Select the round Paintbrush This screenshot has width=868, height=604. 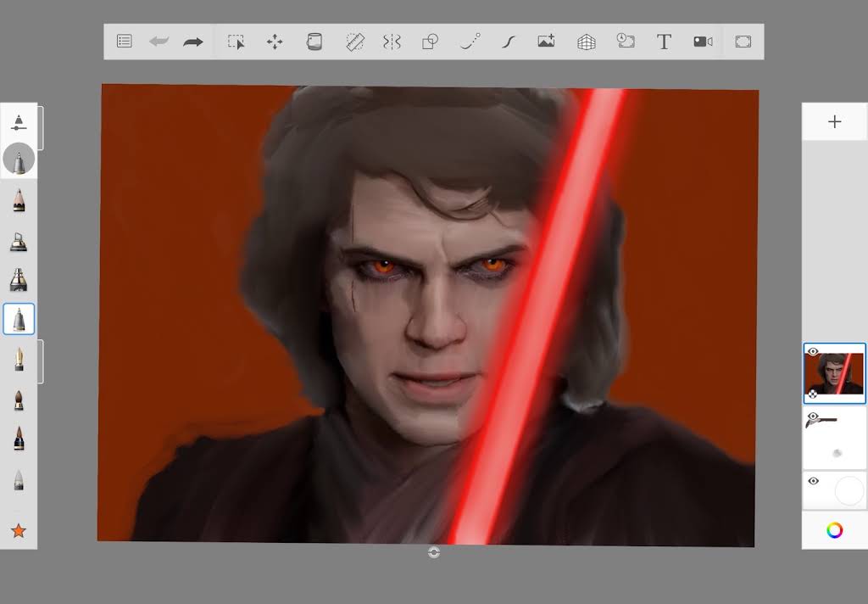(x=19, y=400)
